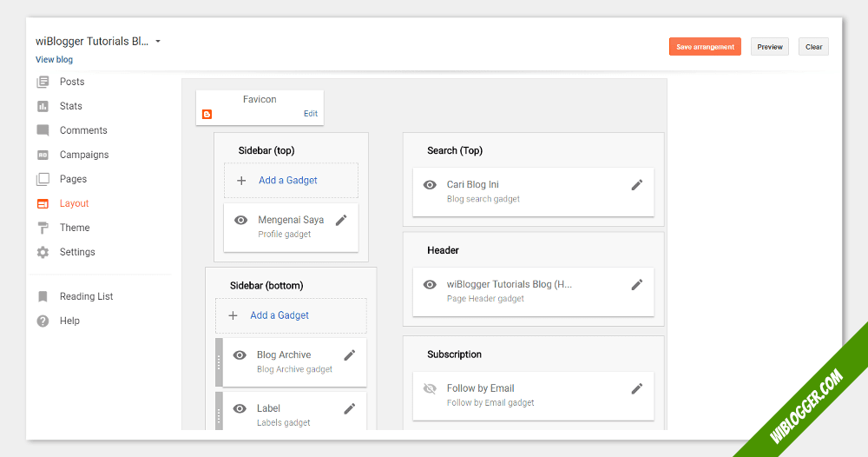Open the wiBlogger Tutorials blog dropdown

click(x=158, y=42)
